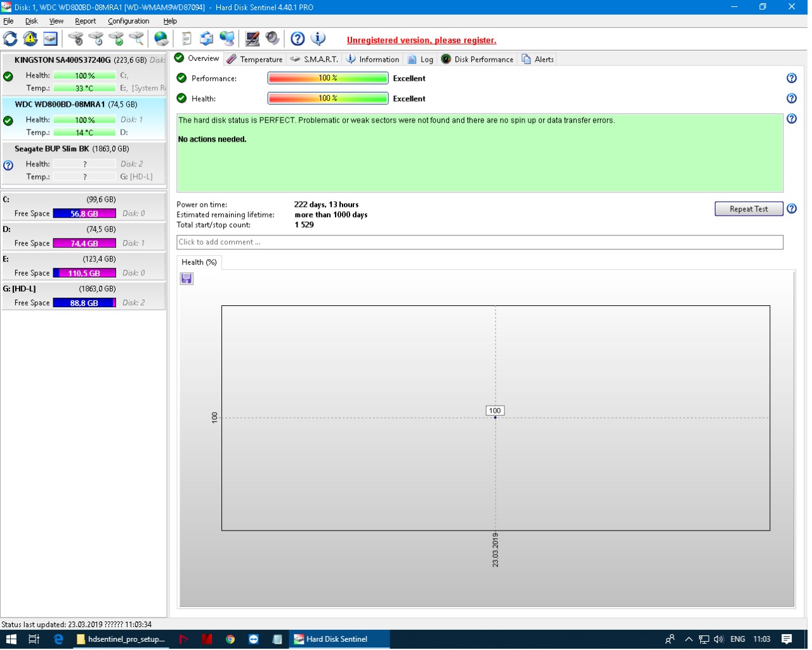
Task: Open the globe disk toolbar icon
Action: point(161,39)
